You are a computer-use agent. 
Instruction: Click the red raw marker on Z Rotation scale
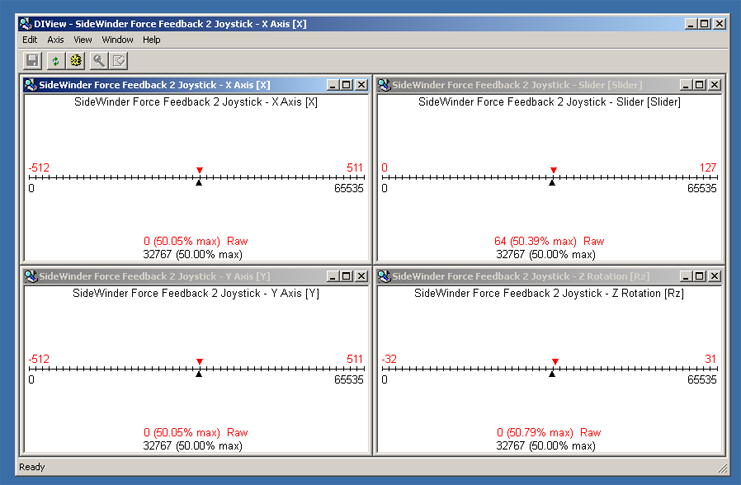[x=555, y=362]
